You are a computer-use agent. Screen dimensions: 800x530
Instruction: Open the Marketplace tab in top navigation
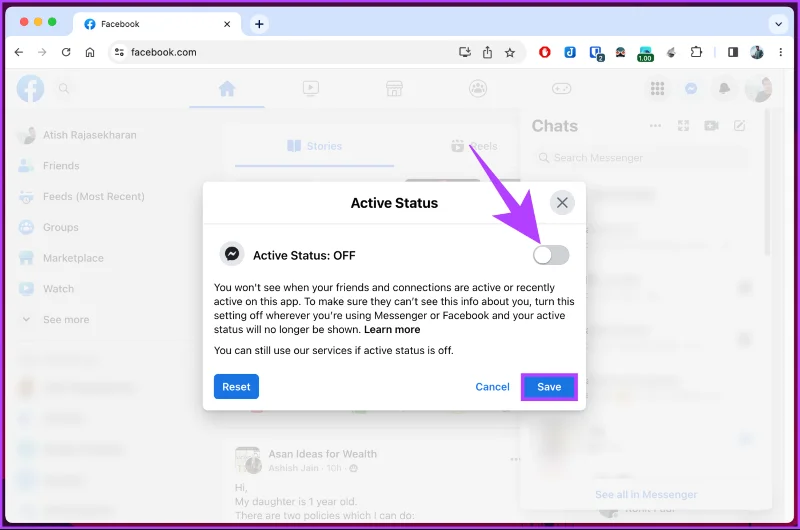tap(394, 89)
